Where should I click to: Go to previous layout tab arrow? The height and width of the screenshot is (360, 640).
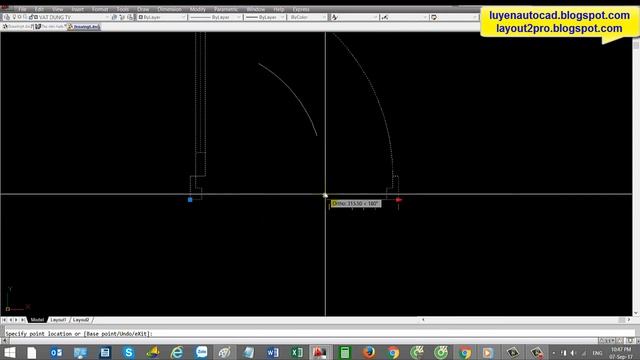pos(11,320)
